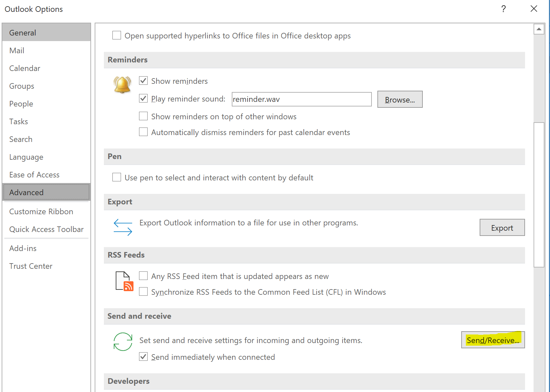Click the reminder.wav sound file field
The width and height of the screenshot is (550, 392).
pos(301,99)
